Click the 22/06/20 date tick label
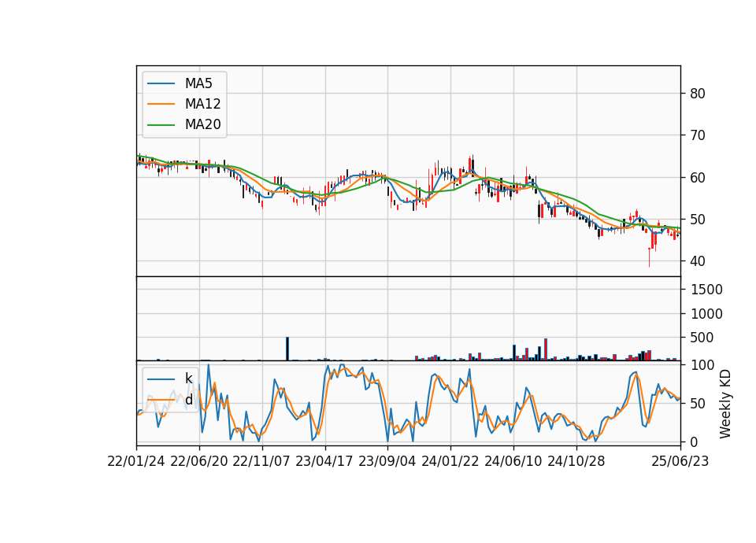Image resolution: width=756 pixels, height=543 pixels. click(x=199, y=461)
